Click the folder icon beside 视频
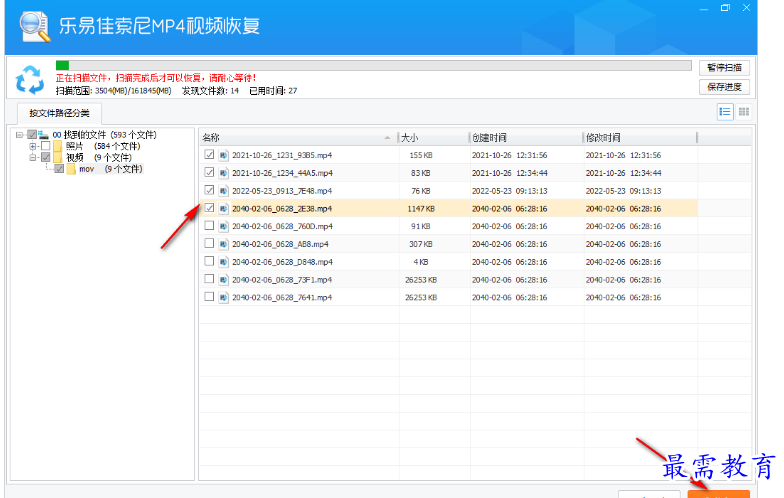 pyautogui.click(x=58, y=158)
